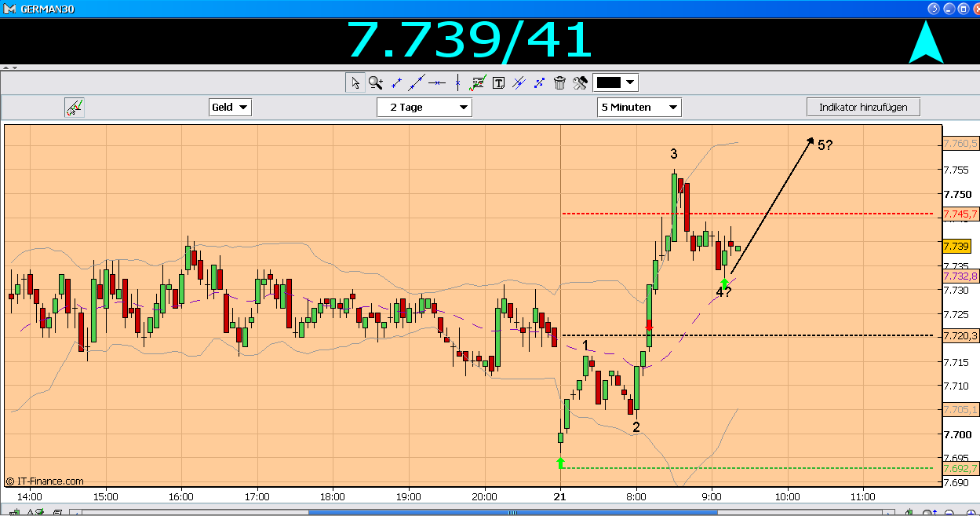Open the 2 Tage period dropdown
The image size is (980, 516).
pyautogui.click(x=424, y=108)
